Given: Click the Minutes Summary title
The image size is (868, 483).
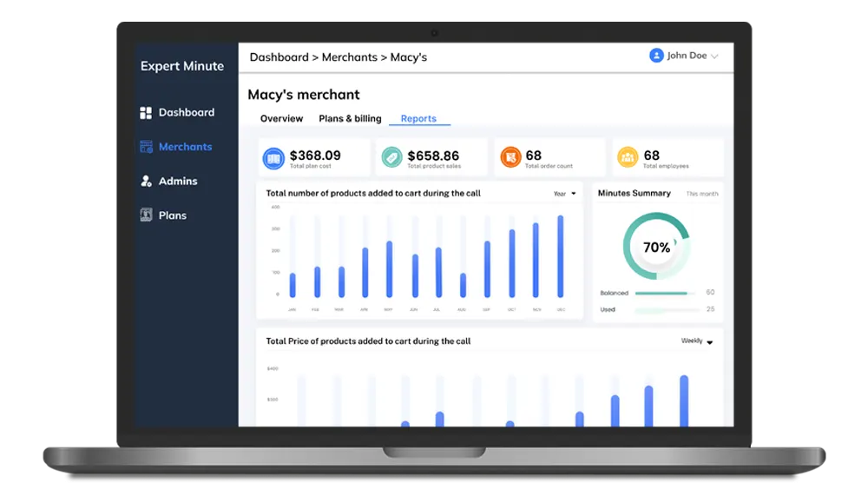Looking at the screenshot, I should tap(634, 194).
